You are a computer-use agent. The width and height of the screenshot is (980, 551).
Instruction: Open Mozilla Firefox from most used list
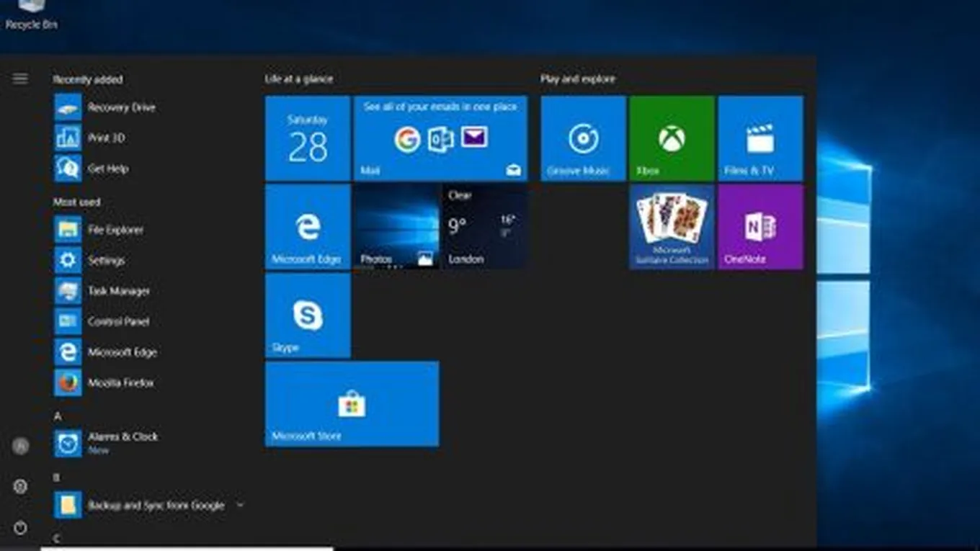(x=120, y=383)
